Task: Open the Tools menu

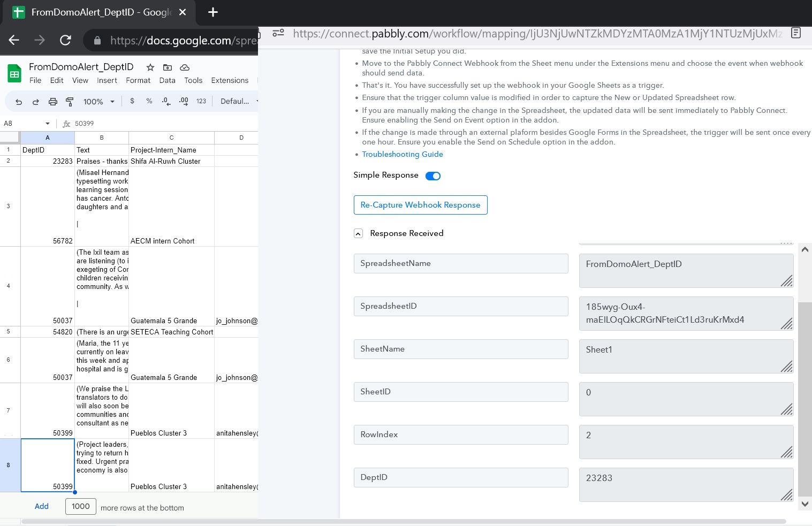Action: [193, 80]
